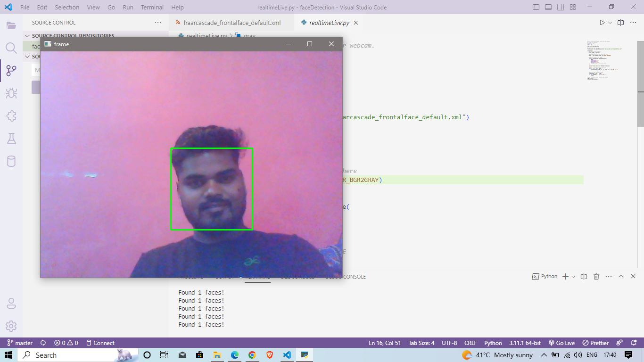
Task: Open the Run and Debug view
Action: (x=11, y=93)
